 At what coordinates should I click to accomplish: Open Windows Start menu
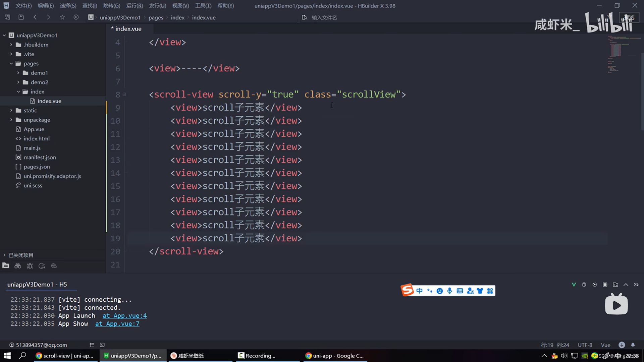[x=7, y=356]
